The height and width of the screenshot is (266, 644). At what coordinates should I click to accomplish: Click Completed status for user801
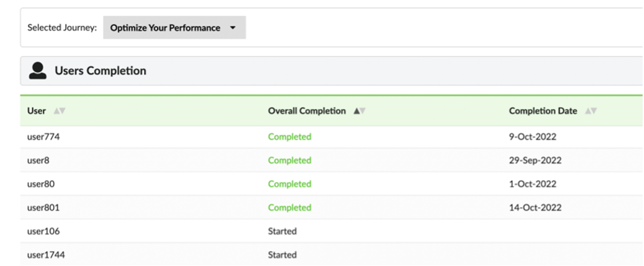[289, 208]
